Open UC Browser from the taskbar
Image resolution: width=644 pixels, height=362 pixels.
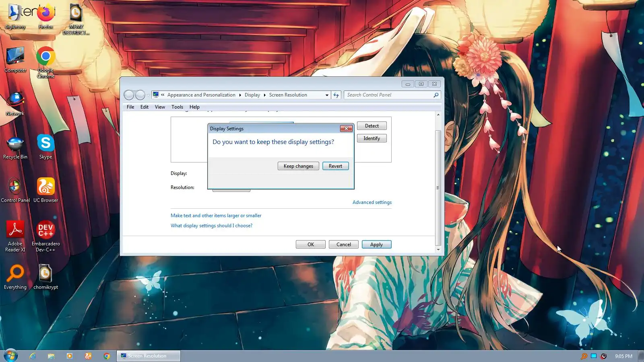(x=88, y=356)
